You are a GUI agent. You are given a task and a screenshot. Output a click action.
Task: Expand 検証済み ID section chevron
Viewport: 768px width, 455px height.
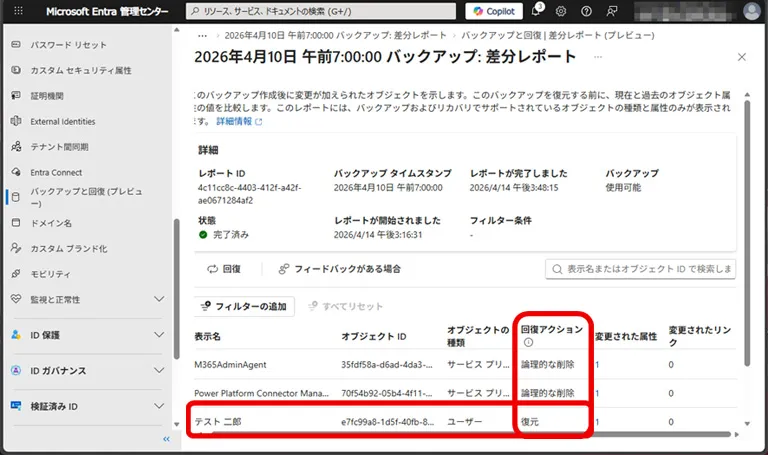click(159, 407)
